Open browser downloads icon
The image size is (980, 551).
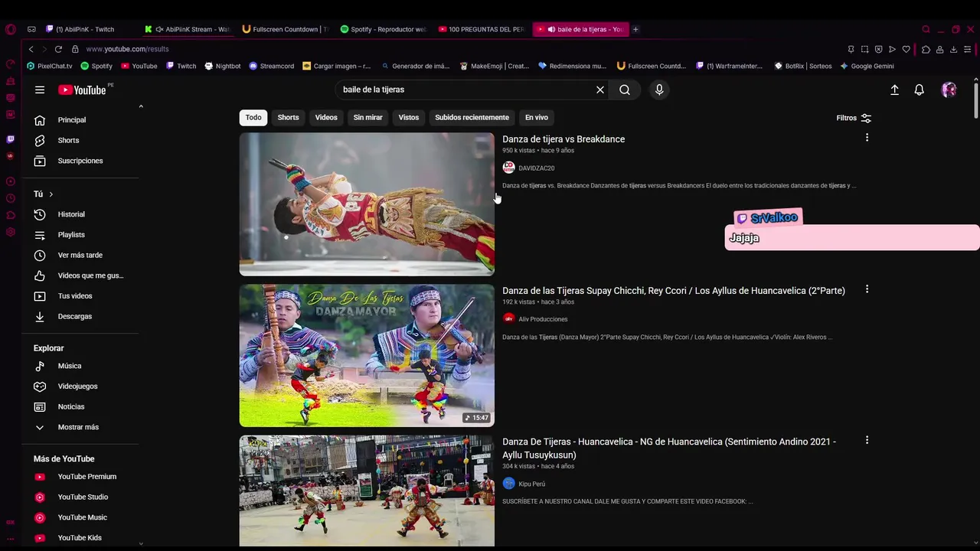click(x=953, y=49)
